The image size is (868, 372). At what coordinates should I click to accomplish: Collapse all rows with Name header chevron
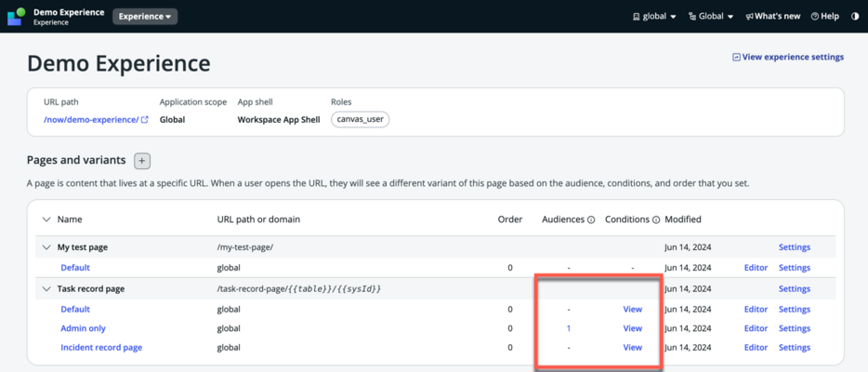[46, 219]
